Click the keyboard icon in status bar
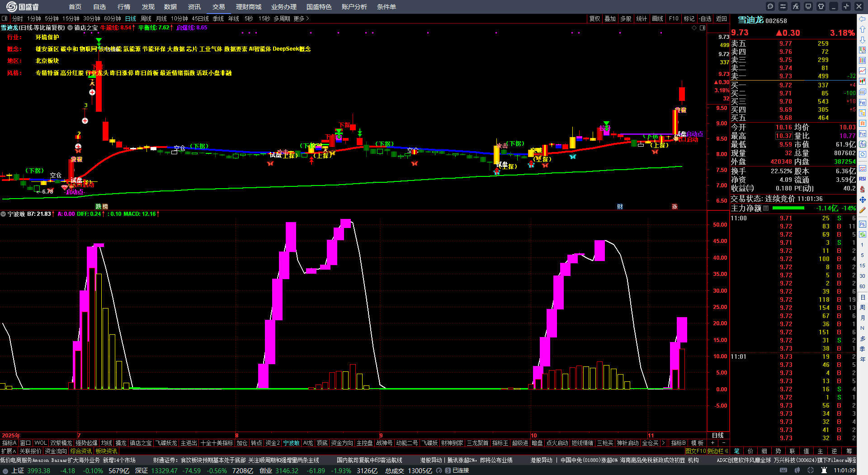868x475 pixels. pos(783,470)
